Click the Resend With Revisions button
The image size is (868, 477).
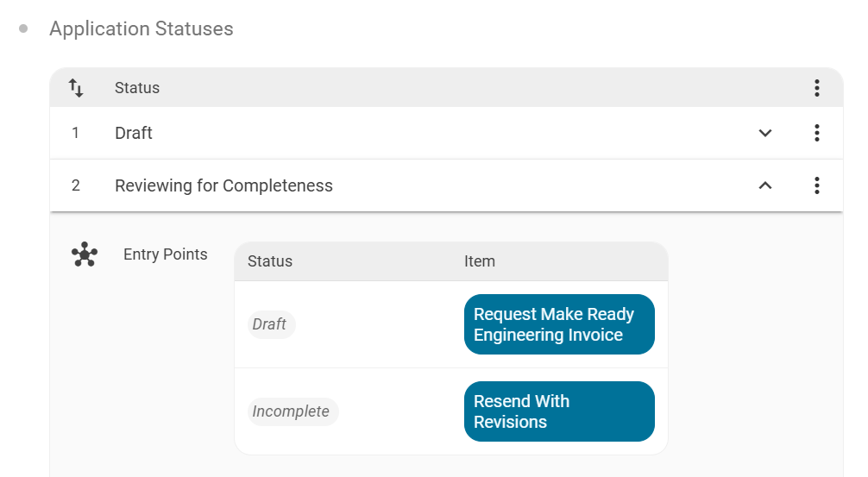pyautogui.click(x=559, y=411)
